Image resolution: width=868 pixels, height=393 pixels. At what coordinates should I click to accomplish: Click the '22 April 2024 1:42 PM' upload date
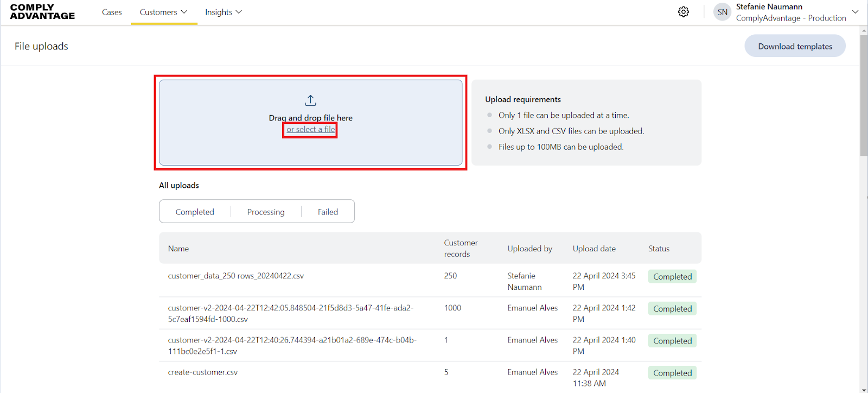click(604, 313)
